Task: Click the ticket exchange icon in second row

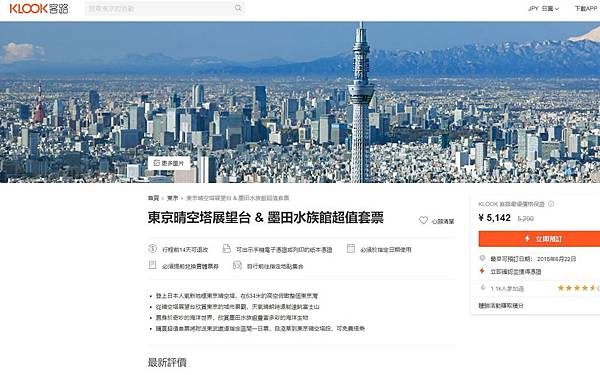Action: coord(152,265)
